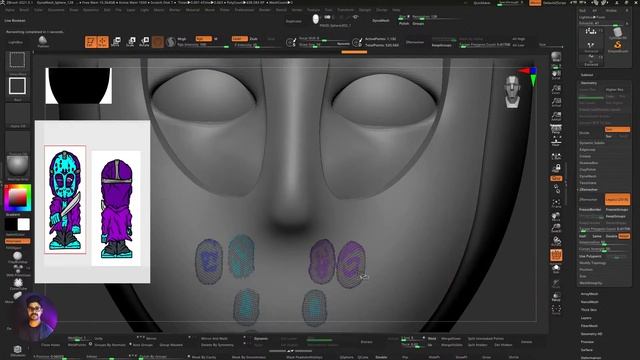Toggle the orange Adapt button

click(x=624, y=236)
